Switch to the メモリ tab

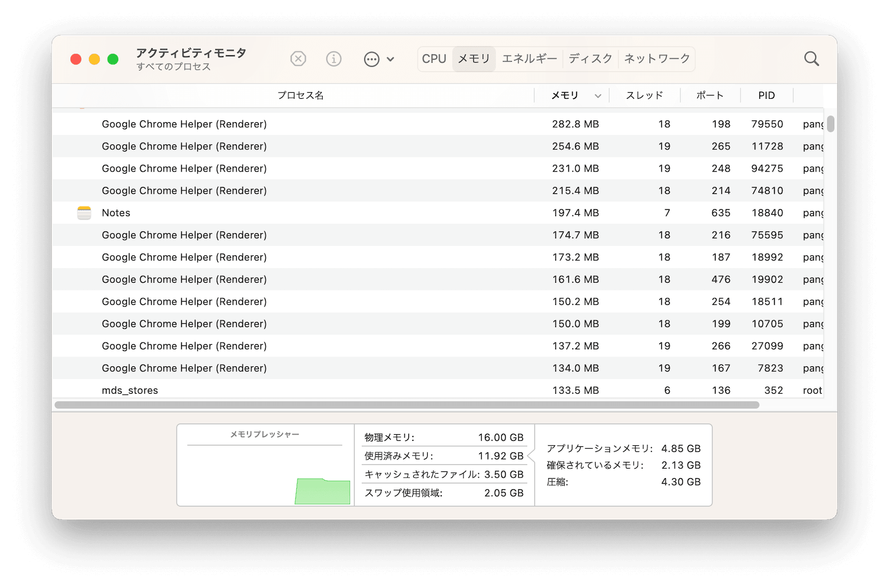(x=474, y=58)
